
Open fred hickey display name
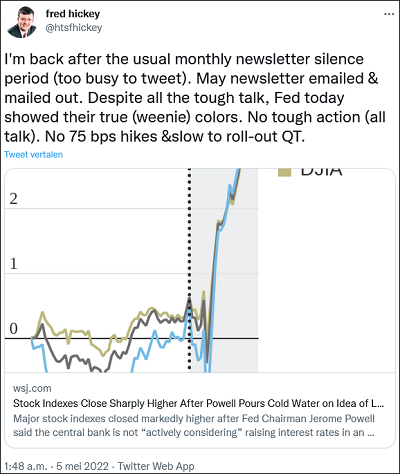coord(73,14)
